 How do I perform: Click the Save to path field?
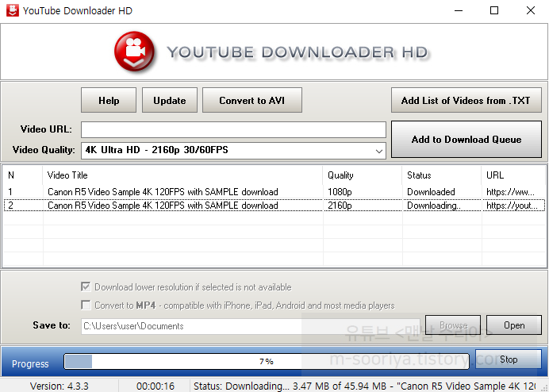[x=251, y=326]
